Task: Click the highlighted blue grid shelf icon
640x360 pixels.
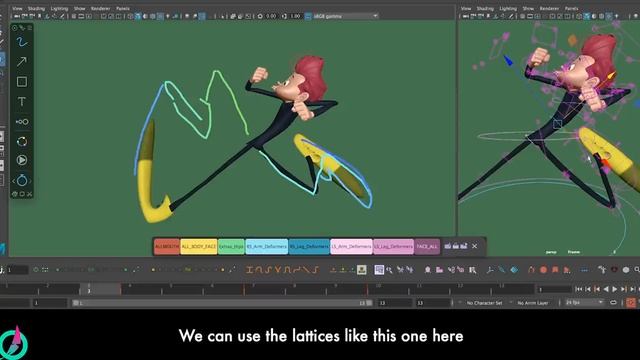Action: [379, 270]
